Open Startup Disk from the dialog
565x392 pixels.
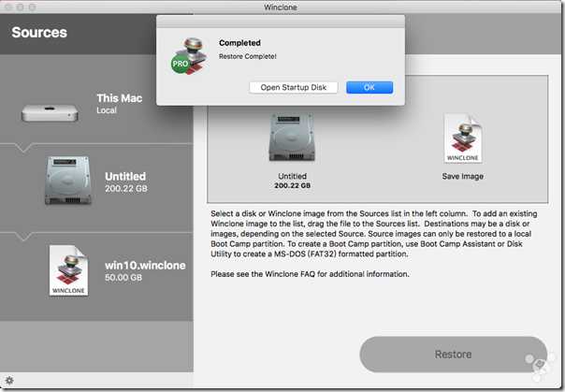point(294,87)
